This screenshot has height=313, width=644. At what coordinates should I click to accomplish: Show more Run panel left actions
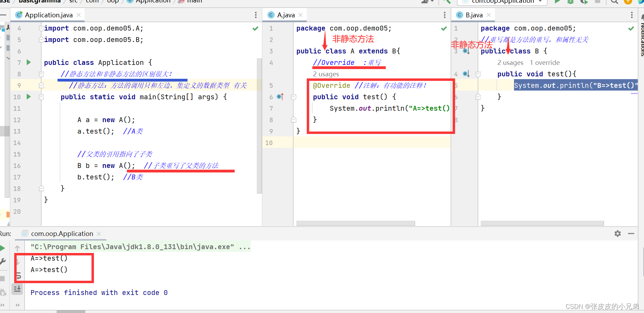2,305
